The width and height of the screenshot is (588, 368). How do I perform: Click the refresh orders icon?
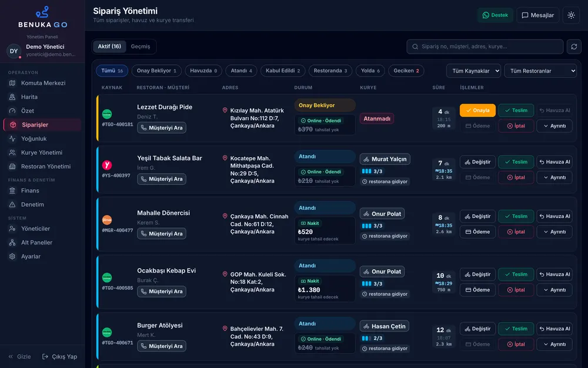point(574,47)
